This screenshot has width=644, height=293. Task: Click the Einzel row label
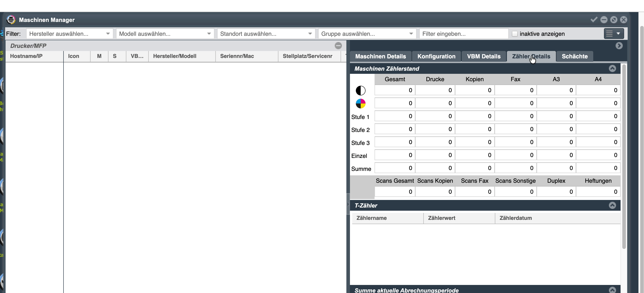(359, 156)
